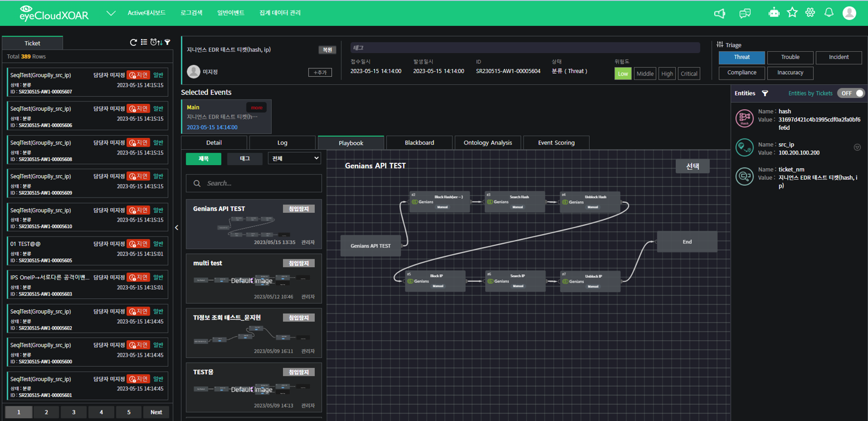Open the ticket list filter funnel icon

[167, 42]
